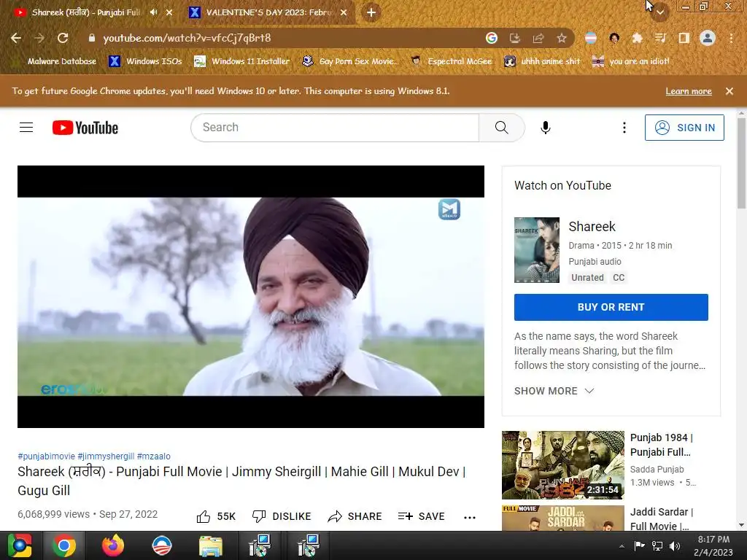This screenshot has width=747, height=560.
Task: Open the Chrome profile avatar
Action: [x=708, y=38]
